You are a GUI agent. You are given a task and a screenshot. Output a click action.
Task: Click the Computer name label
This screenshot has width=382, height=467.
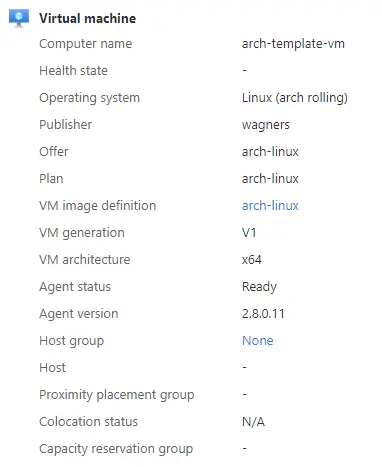coord(86,44)
